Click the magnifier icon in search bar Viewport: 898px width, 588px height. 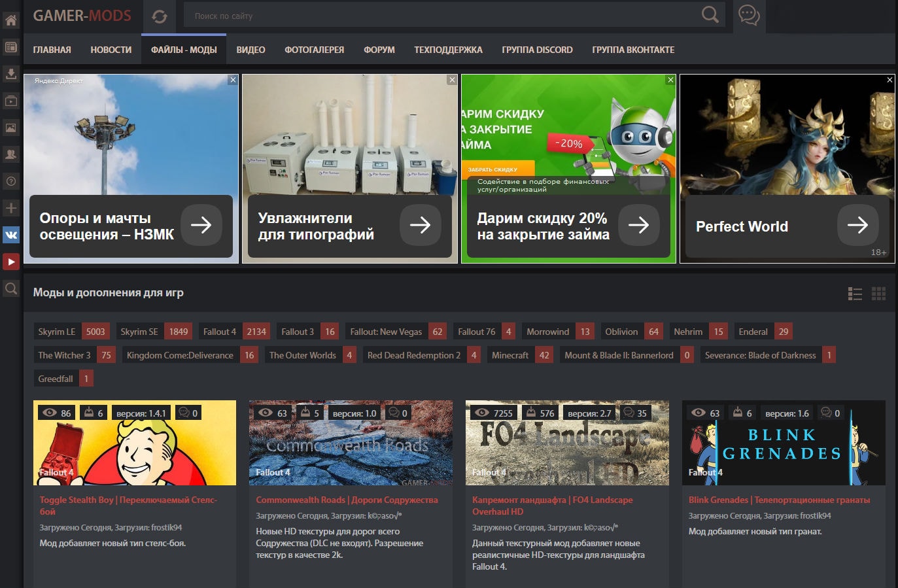710,15
